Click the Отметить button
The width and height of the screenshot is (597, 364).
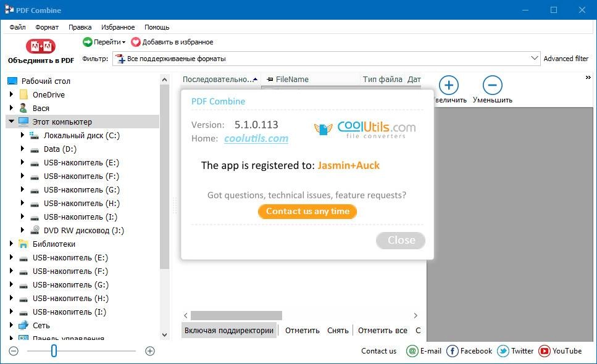click(303, 331)
